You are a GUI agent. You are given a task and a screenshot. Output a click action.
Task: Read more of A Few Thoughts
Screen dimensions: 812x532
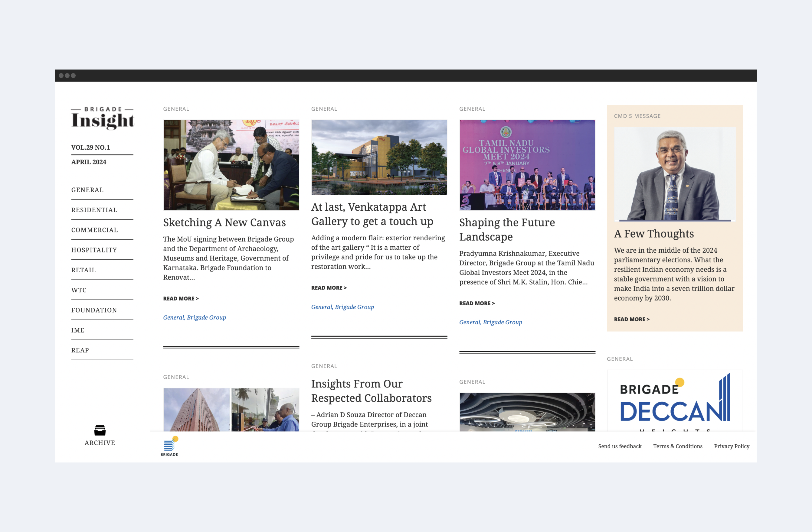pyautogui.click(x=632, y=319)
